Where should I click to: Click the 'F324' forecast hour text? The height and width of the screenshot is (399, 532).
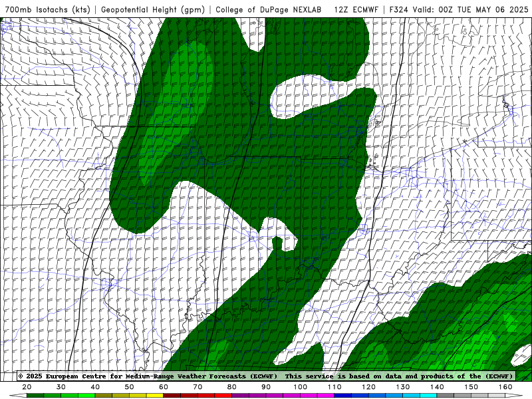pyautogui.click(x=398, y=10)
